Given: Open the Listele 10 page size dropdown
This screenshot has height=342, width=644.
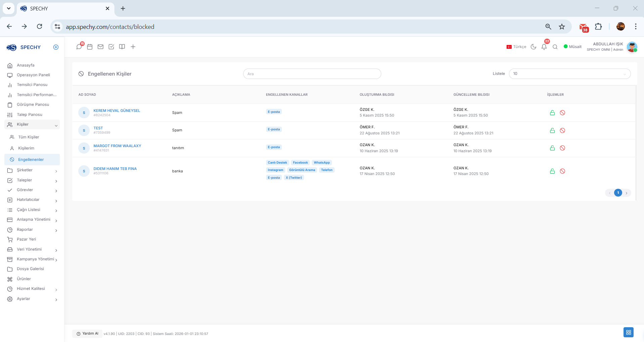Looking at the screenshot, I should click(570, 74).
